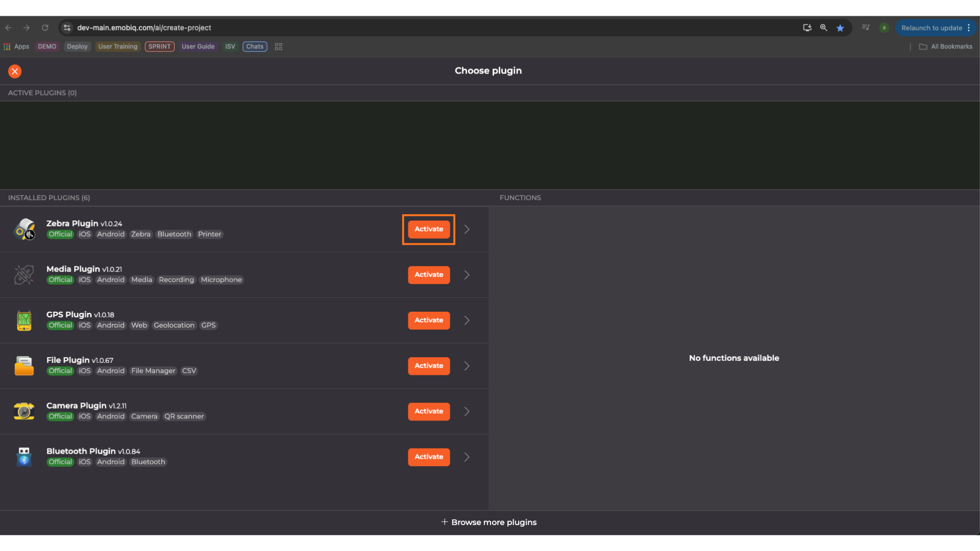Click the File Plugin folder icon
Screen dimensions: 980x551
(24, 366)
